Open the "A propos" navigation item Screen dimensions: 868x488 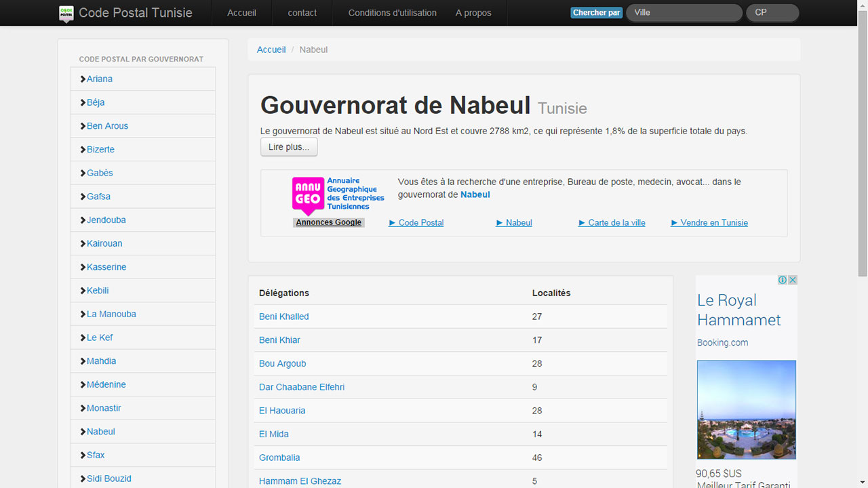473,12
